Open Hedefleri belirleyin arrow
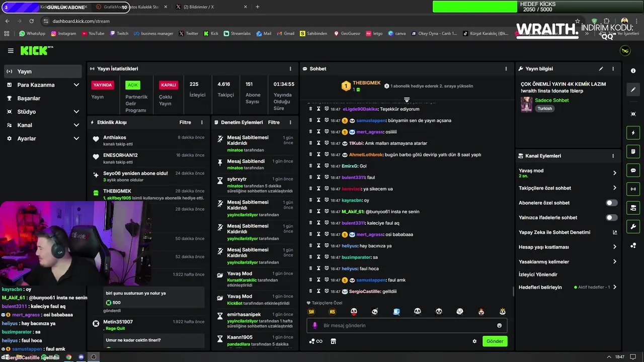Image resolution: width=644 pixels, height=362 pixels. tap(615, 287)
